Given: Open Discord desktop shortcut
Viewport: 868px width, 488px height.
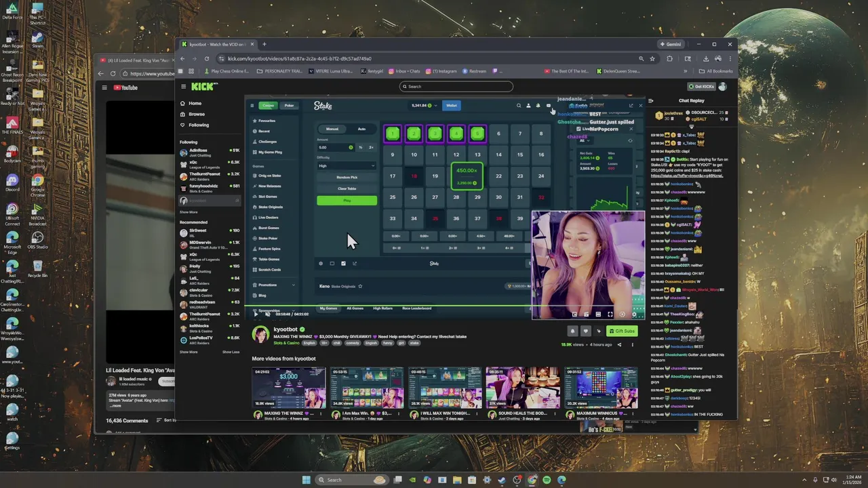Looking at the screenshot, I should pyautogui.click(x=12, y=183).
